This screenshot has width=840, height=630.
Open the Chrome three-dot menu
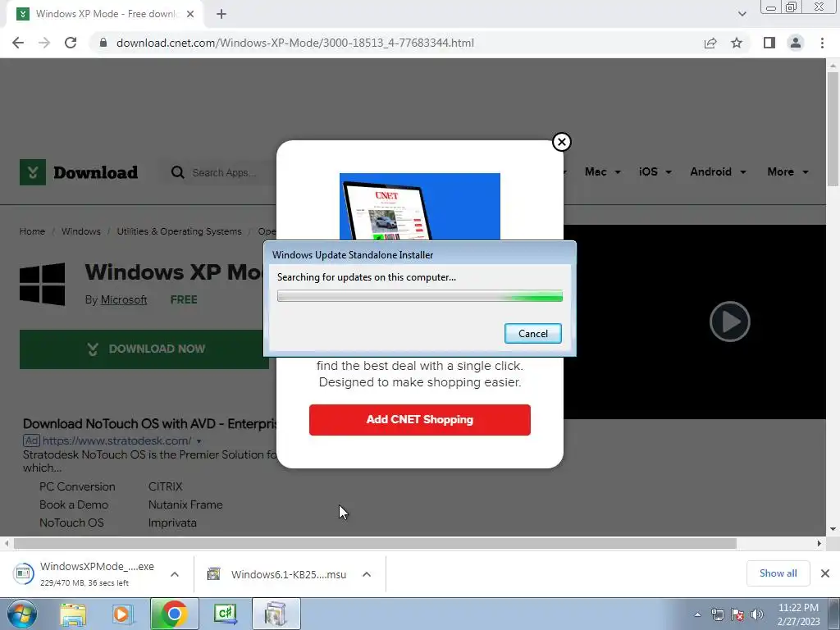pos(822,43)
